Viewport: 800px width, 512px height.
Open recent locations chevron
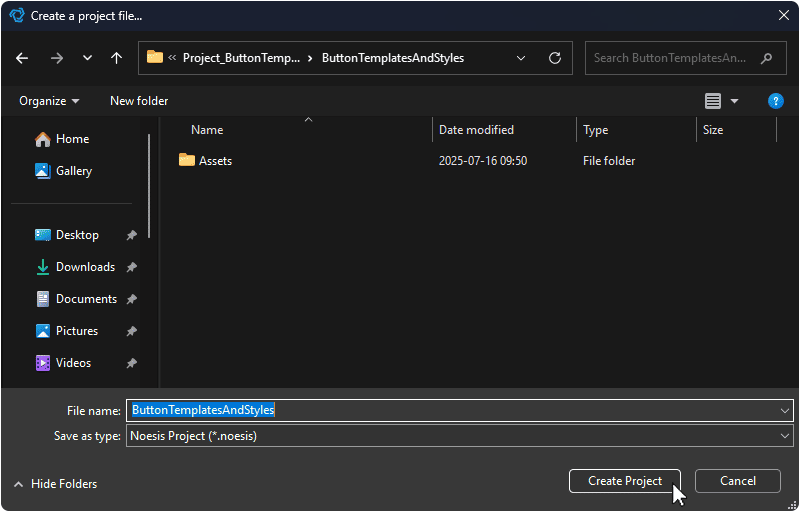click(x=87, y=58)
